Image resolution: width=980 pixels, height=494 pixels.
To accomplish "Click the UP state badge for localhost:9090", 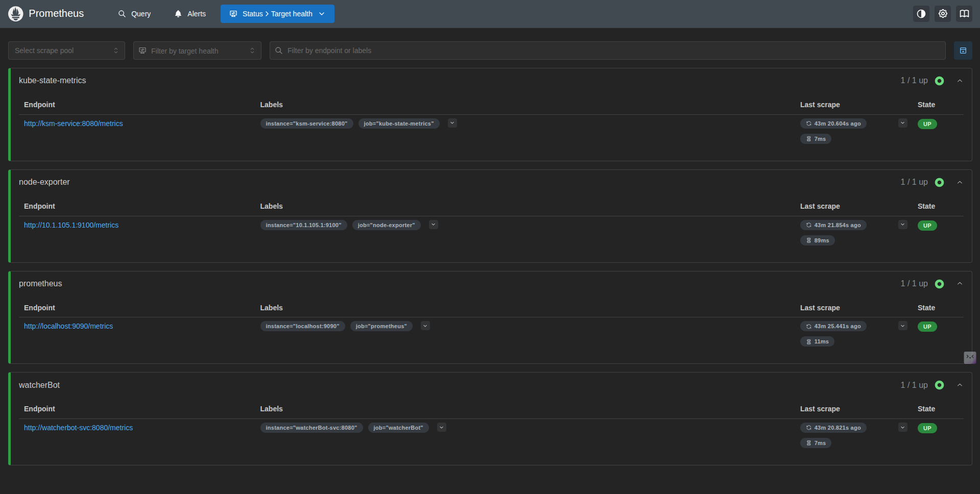I will tap(927, 327).
